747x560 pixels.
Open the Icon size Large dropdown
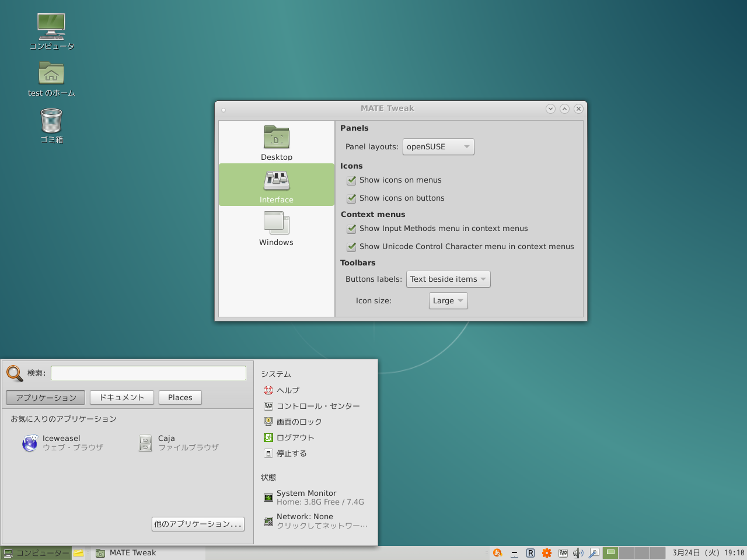pos(448,301)
